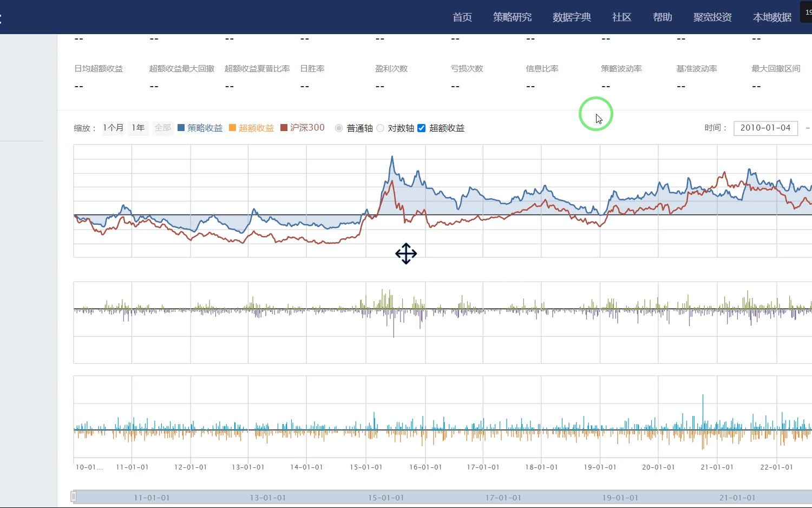This screenshot has height=508, width=812.
Task: Click the 时间 label
Action: pos(716,128)
